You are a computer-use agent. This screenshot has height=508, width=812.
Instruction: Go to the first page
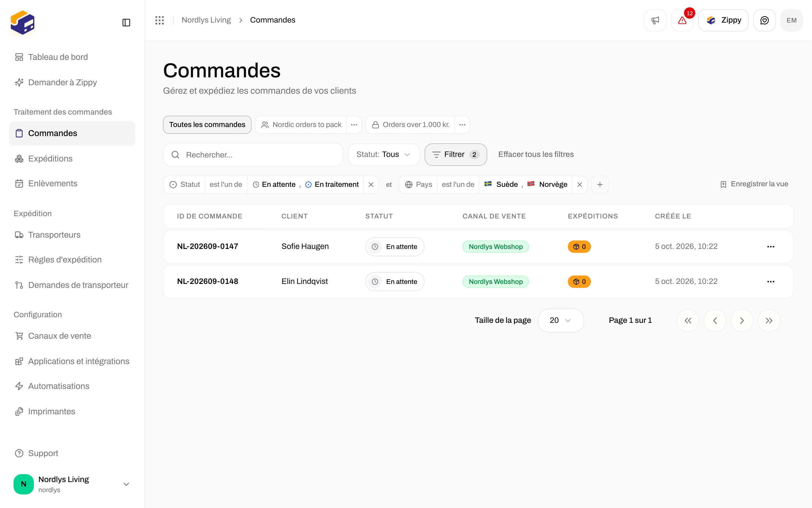(688, 321)
